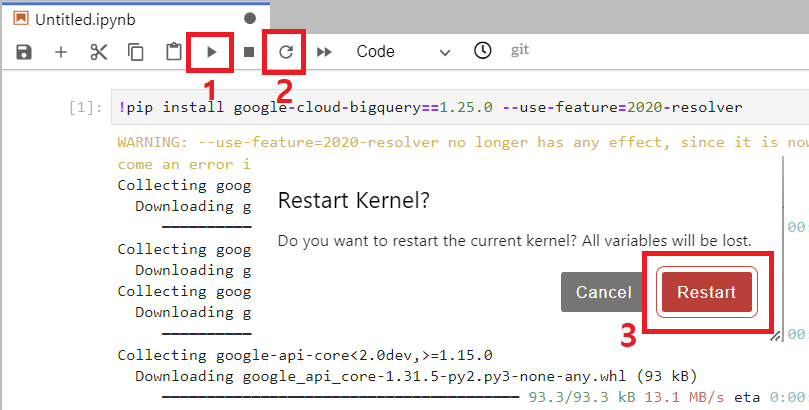Run the selected cell with the play icon

pos(212,52)
